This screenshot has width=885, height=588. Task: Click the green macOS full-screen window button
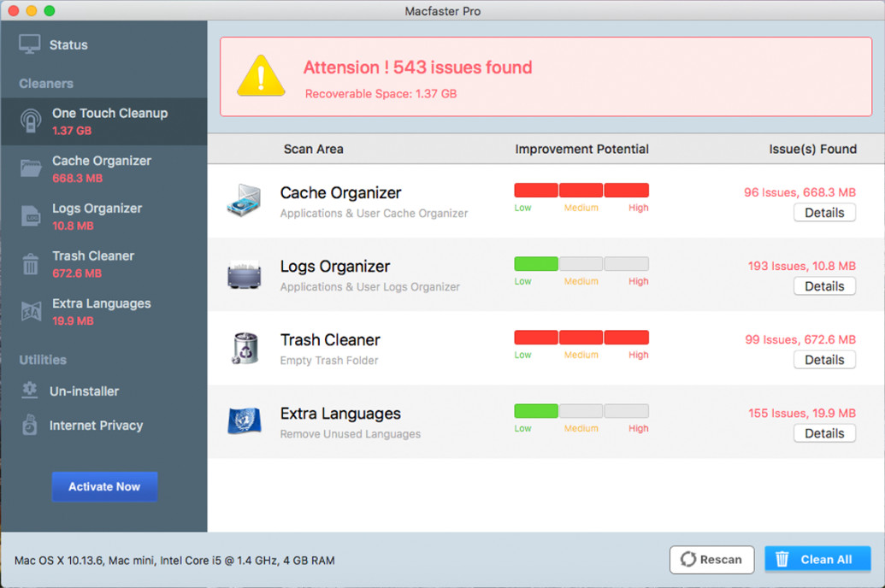pyautogui.click(x=49, y=11)
